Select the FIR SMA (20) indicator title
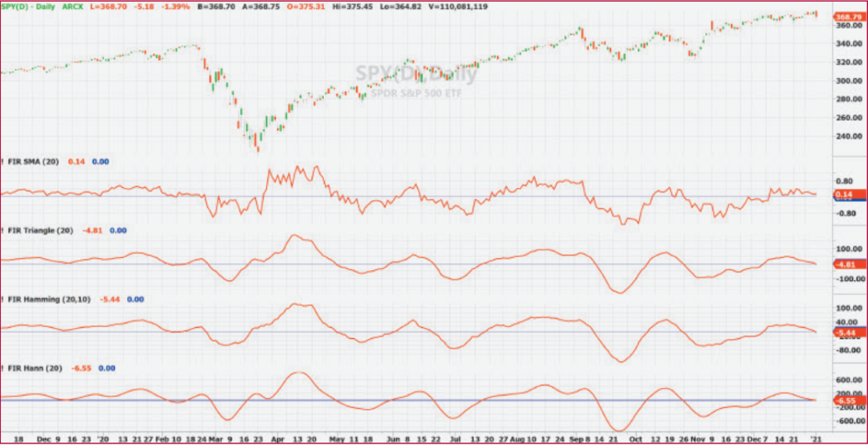The width and height of the screenshot is (868, 445). click(35, 161)
